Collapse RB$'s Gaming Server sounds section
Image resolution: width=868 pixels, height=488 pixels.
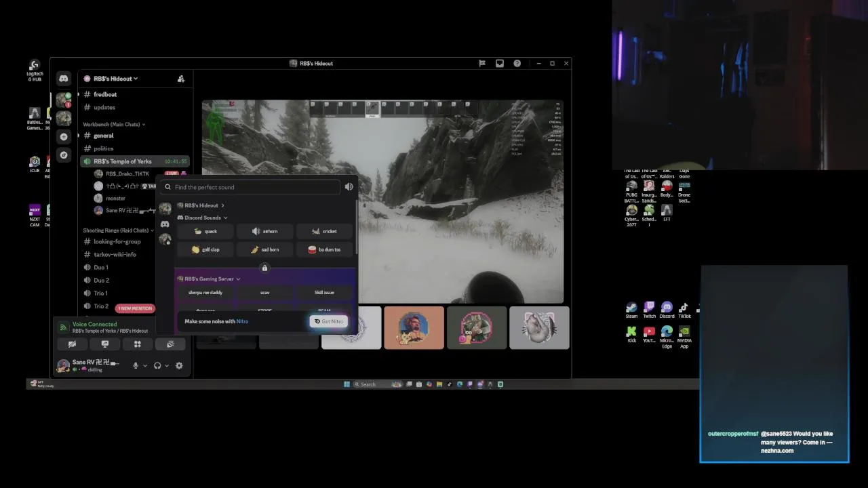[x=209, y=279]
